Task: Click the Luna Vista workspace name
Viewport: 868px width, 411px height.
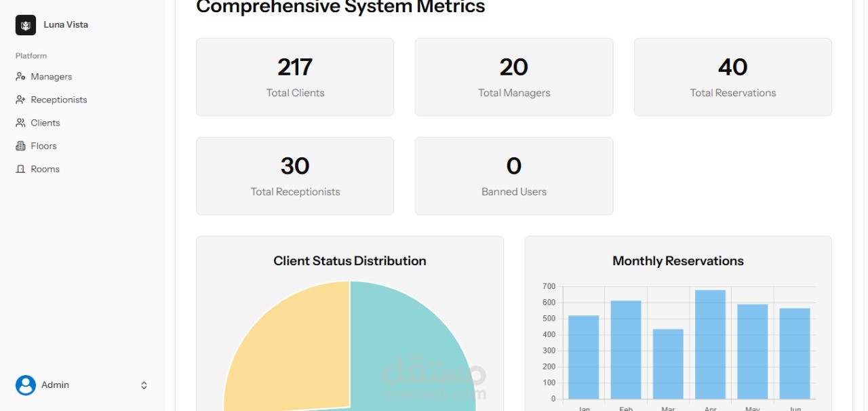Action: [66, 25]
